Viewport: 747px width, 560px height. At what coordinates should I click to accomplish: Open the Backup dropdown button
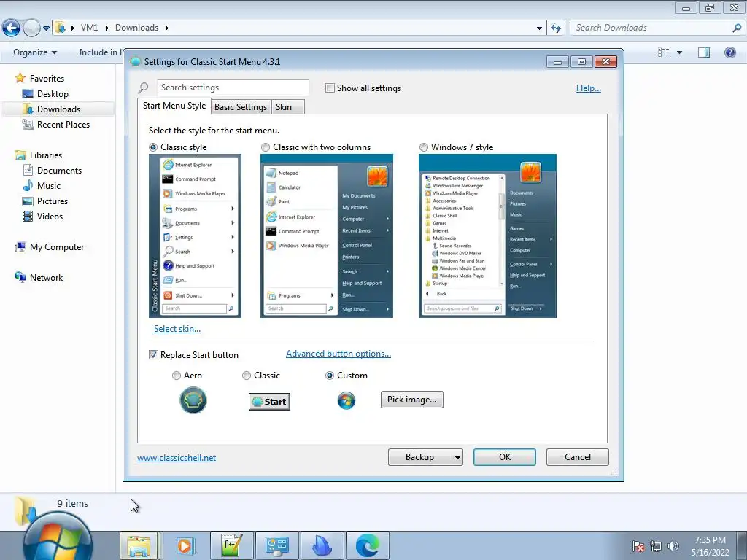tap(425, 457)
